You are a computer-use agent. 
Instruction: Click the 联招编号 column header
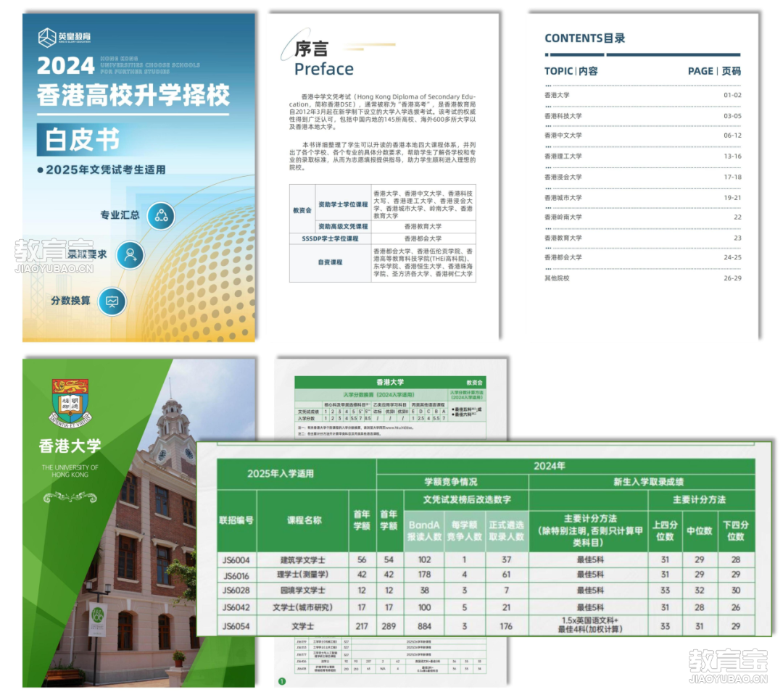click(236, 520)
